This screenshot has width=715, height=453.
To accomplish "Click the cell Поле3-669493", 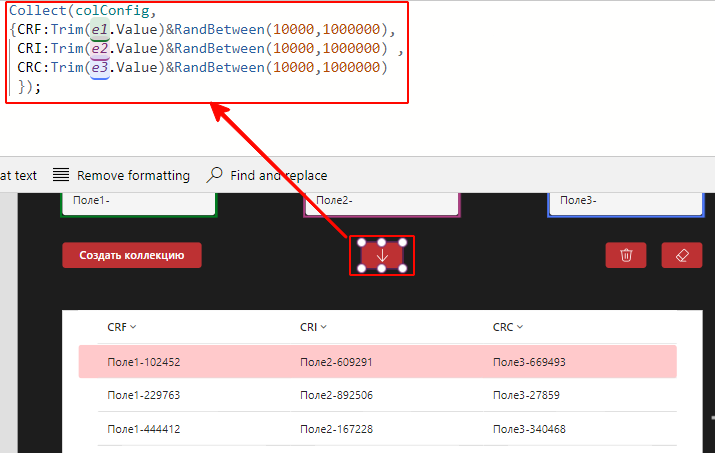I will pos(529,362).
